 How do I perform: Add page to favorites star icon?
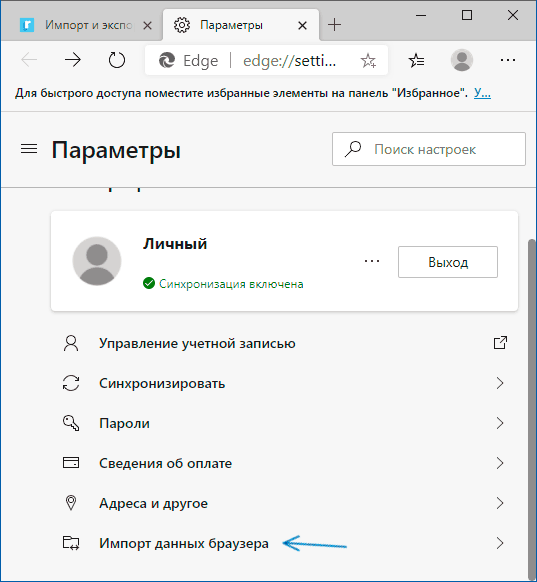368,61
